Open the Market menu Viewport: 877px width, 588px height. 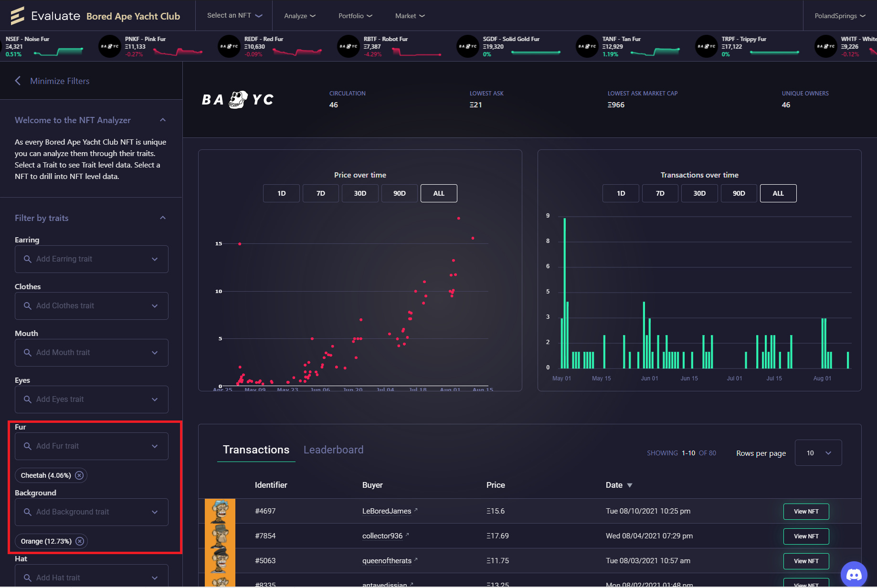tap(410, 16)
